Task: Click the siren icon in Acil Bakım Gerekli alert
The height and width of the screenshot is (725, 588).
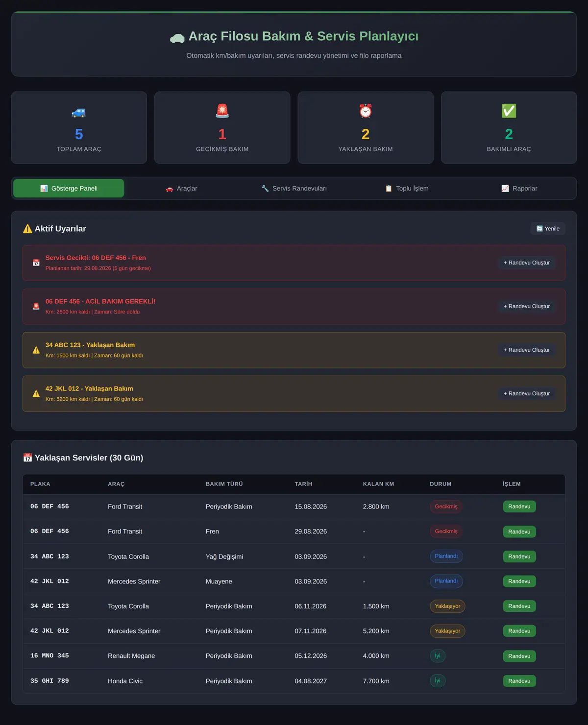Action: pyautogui.click(x=36, y=307)
